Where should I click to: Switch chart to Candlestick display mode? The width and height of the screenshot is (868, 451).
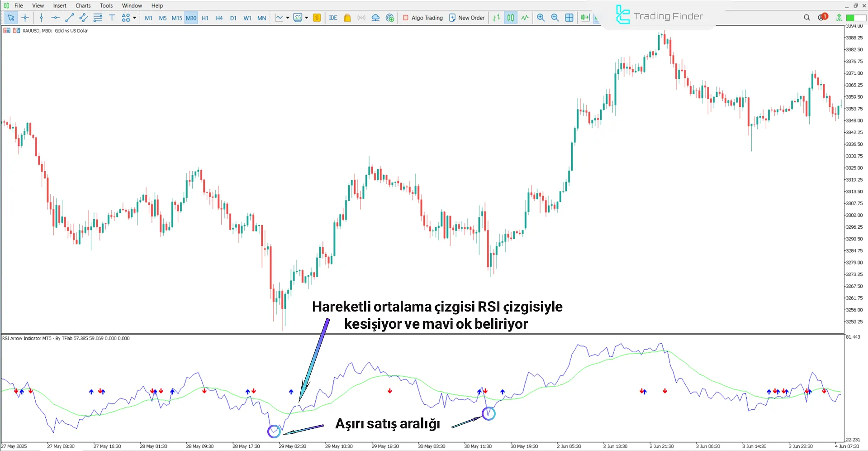tap(510, 18)
